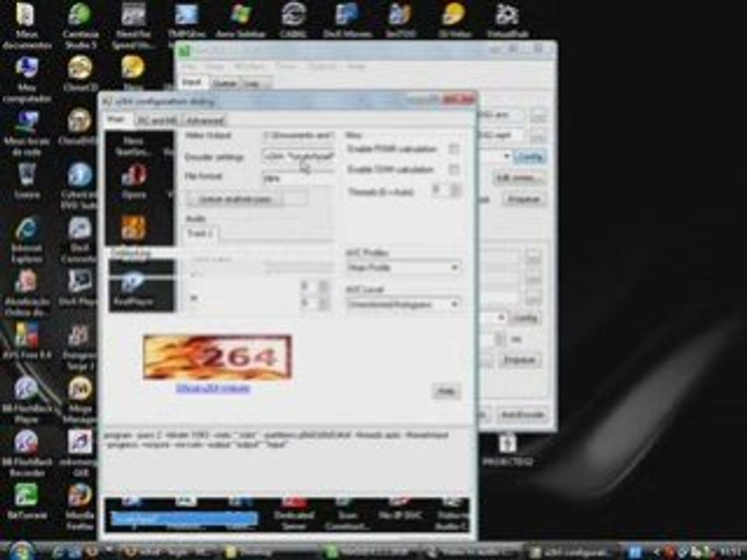The image size is (747, 560).
Task: Click the upper Enqueue button in MeGUI
Action: tap(523, 199)
